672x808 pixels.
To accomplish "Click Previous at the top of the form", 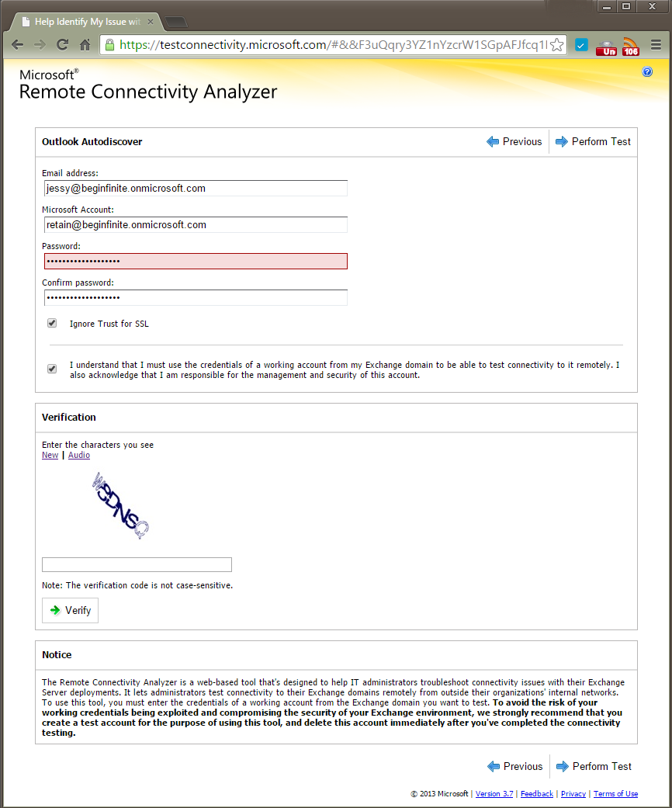I will point(514,141).
